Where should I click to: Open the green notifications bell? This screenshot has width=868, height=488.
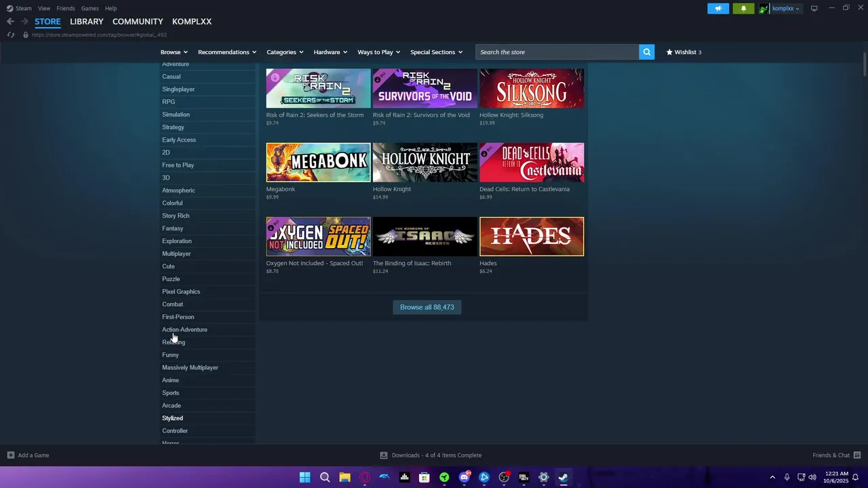(x=743, y=8)
